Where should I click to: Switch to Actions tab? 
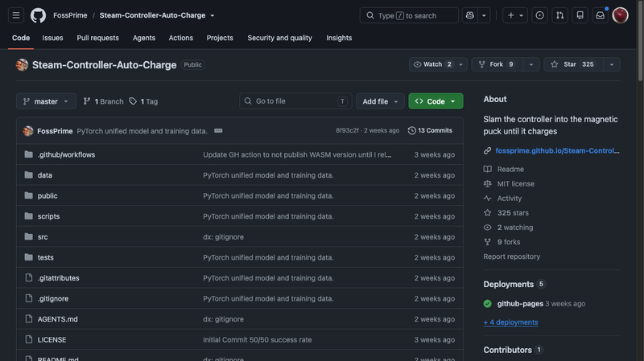point(180,38)
